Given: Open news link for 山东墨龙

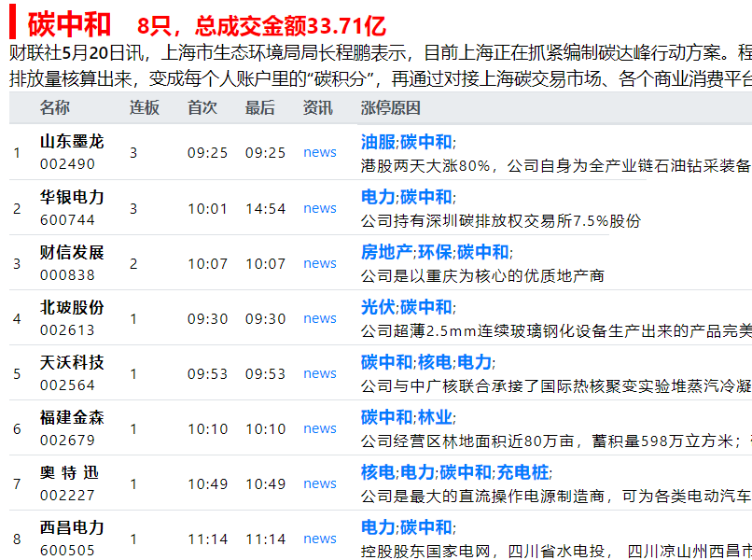Looking at the screenshot, I should (x=320, y=152).
